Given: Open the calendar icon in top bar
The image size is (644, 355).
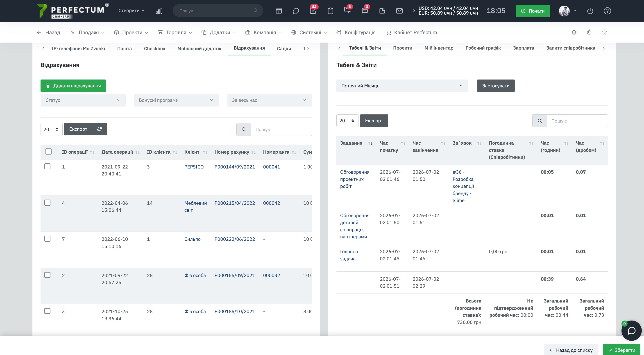Looking at the screenshot, I should 279,11.
